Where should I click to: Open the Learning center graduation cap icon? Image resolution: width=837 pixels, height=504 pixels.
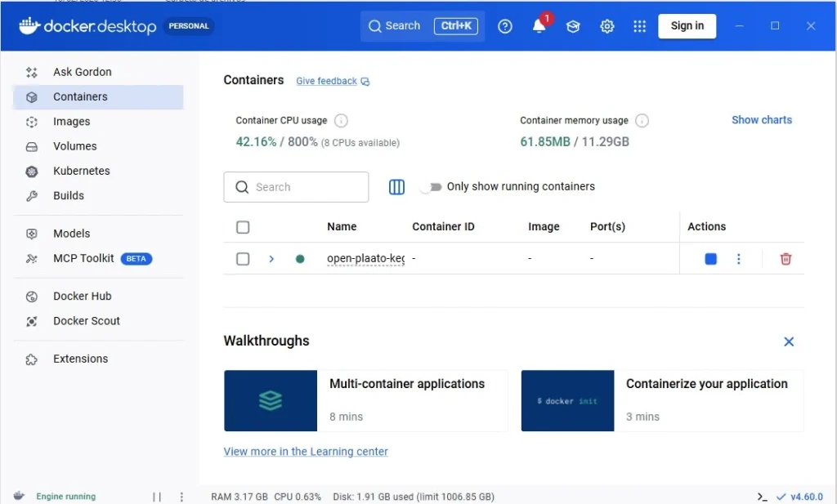pyautogui.click(x=573, y=26)
